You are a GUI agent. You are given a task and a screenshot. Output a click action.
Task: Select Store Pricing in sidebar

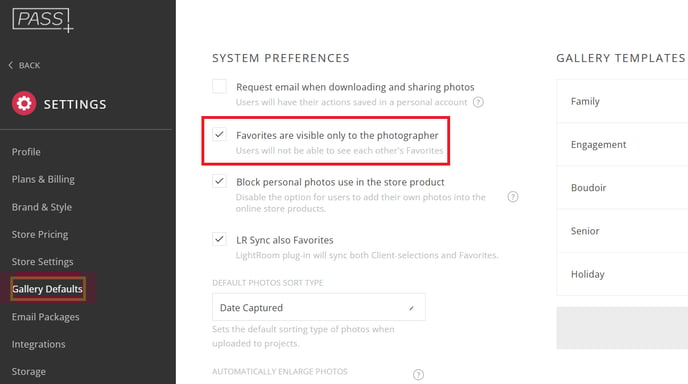(40, 234)
